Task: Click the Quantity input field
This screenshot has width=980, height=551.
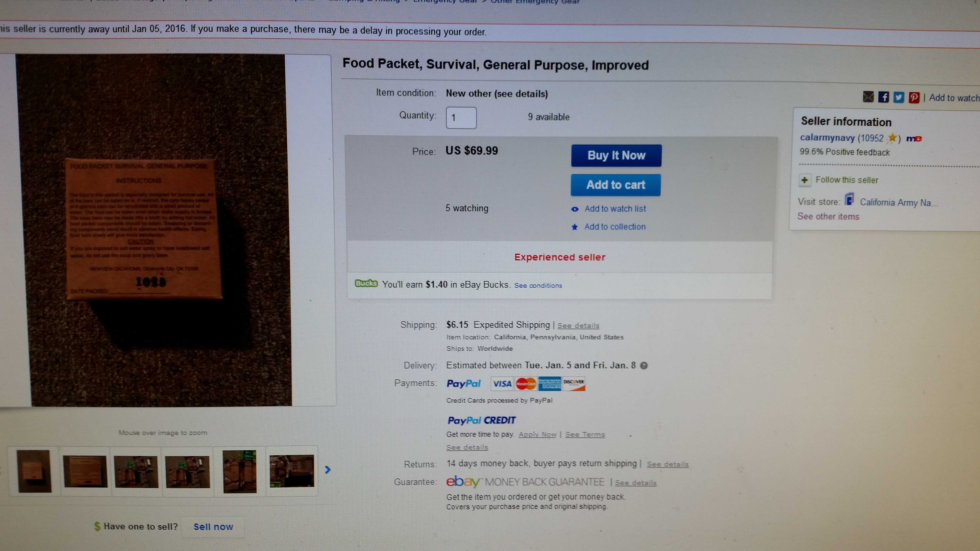Action: (x=461, y=118)
